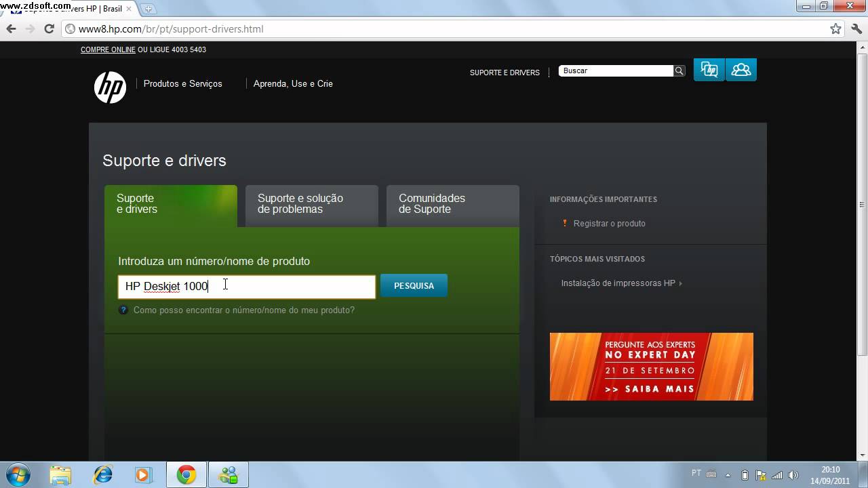Click the exclamation icon beside Registrar o produto
This screenshot has width=868, height=488.
(x=564, y=223)
